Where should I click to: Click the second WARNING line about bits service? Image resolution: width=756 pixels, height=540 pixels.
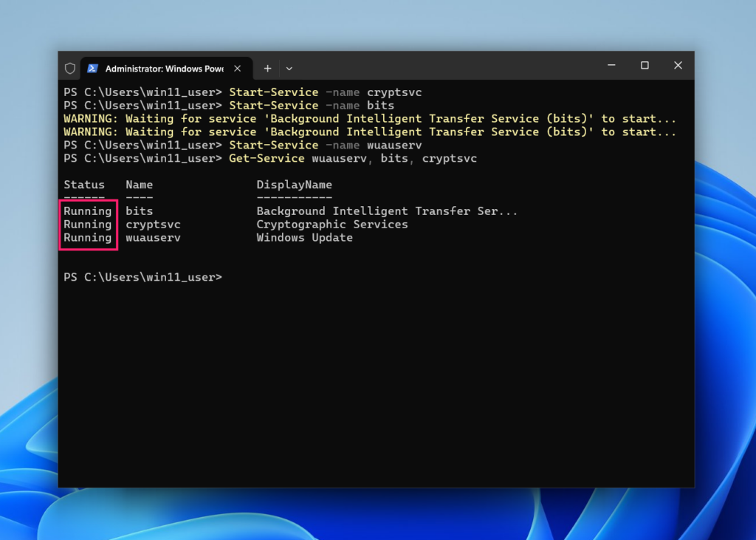(x=370, y=131)
